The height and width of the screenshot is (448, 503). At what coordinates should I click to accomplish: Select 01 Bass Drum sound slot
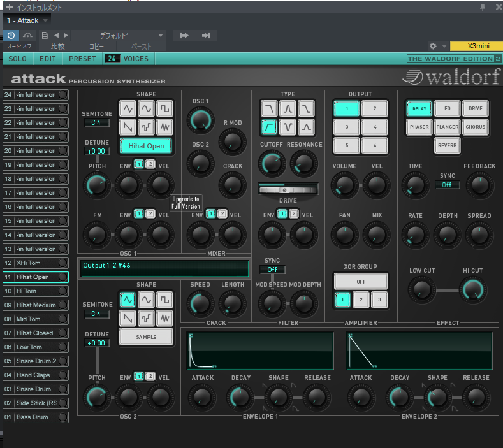pos(36,417)
